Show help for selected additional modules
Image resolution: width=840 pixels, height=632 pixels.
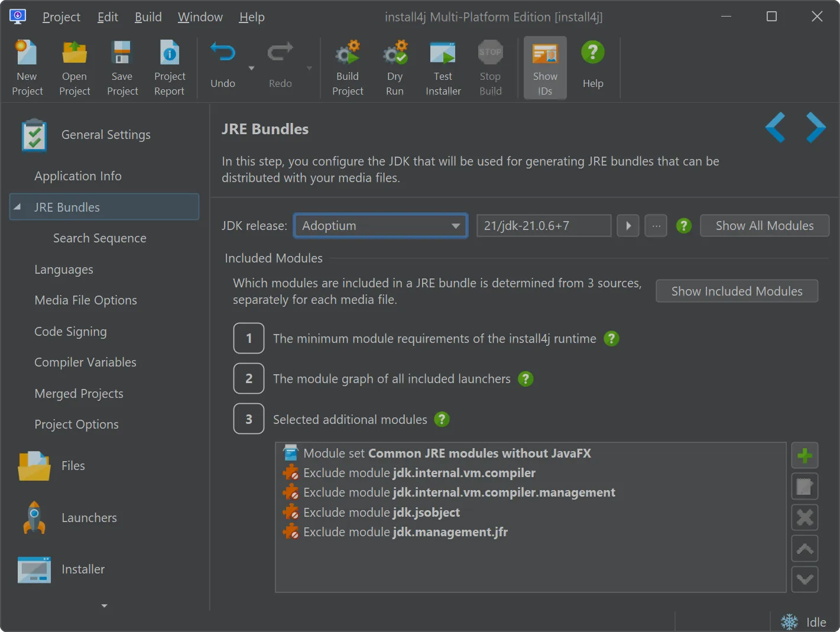coord(442,419)
